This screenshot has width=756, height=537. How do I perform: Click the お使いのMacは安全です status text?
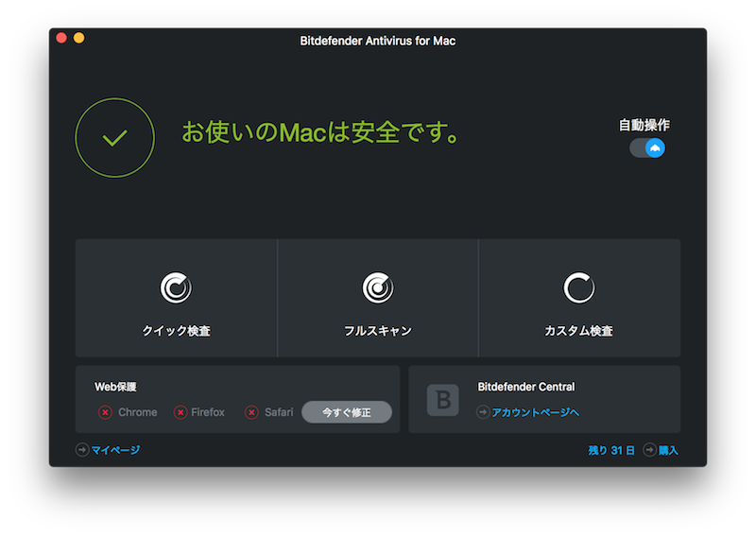point(321,132)
